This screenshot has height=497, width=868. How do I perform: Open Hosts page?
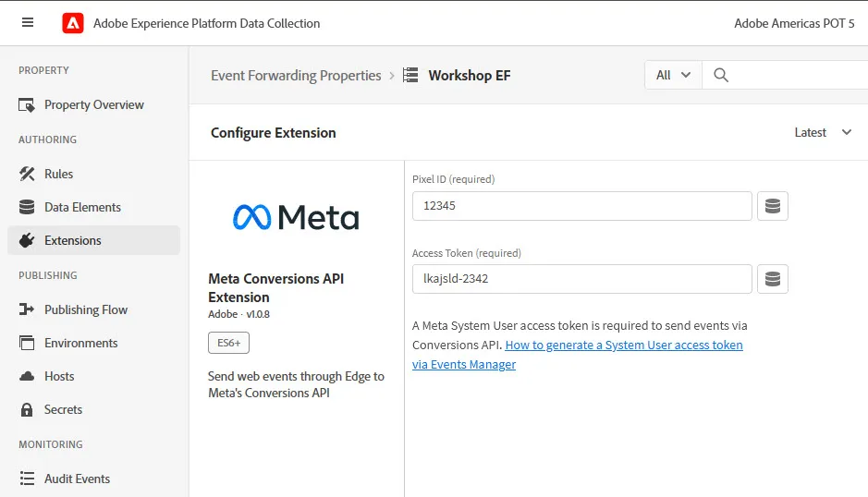pos(93,376)
